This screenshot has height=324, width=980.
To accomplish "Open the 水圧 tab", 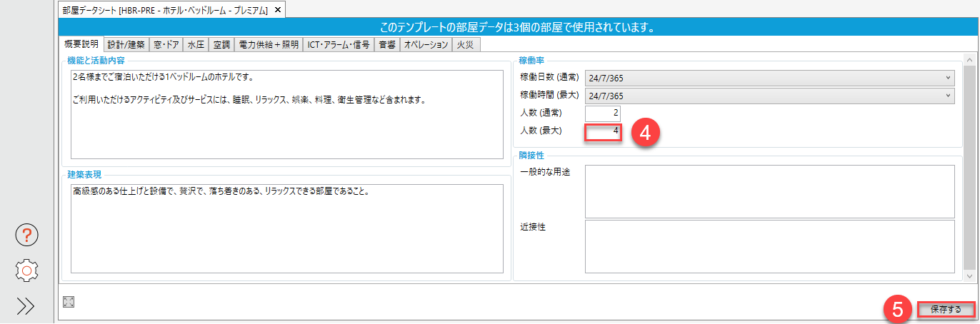I will tap(196, 44).
